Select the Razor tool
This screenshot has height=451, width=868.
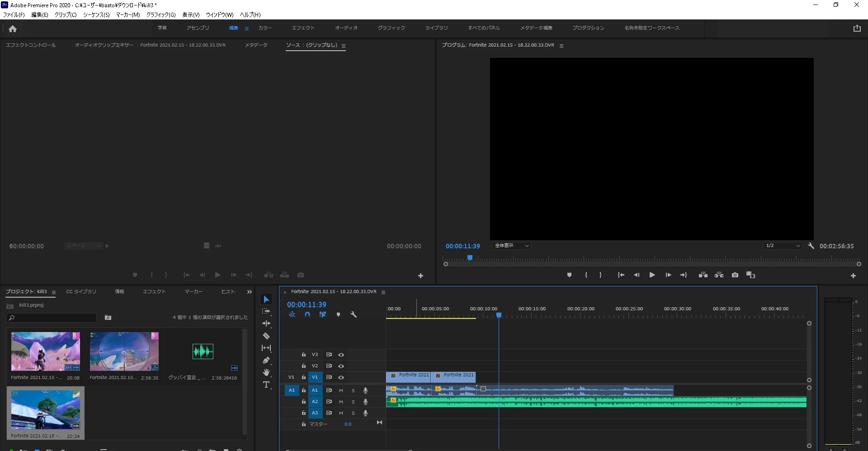[266, 336]
